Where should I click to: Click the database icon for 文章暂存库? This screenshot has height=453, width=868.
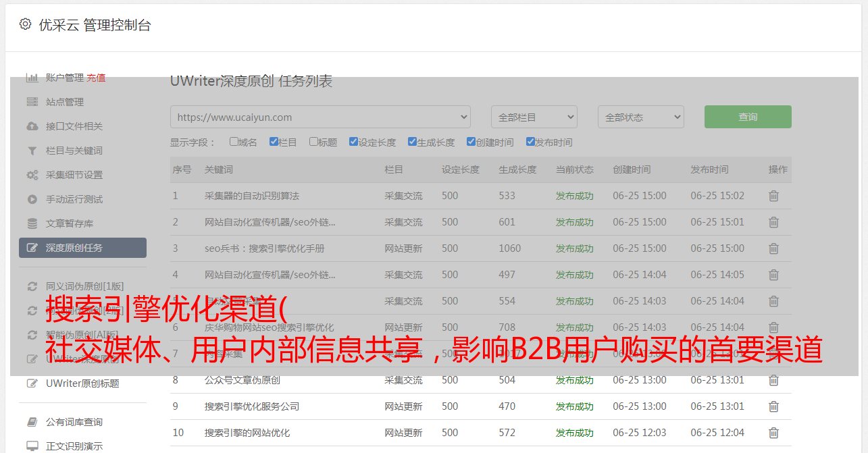[x=32, y=223]
